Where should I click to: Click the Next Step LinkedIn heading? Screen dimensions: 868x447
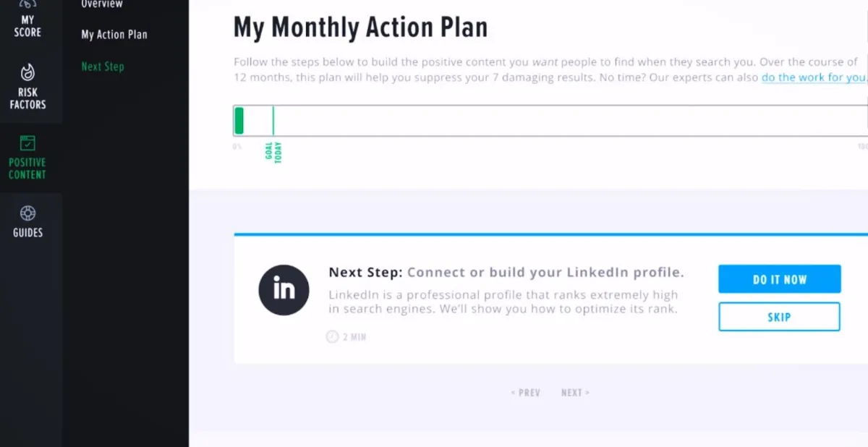coord(506,273)
